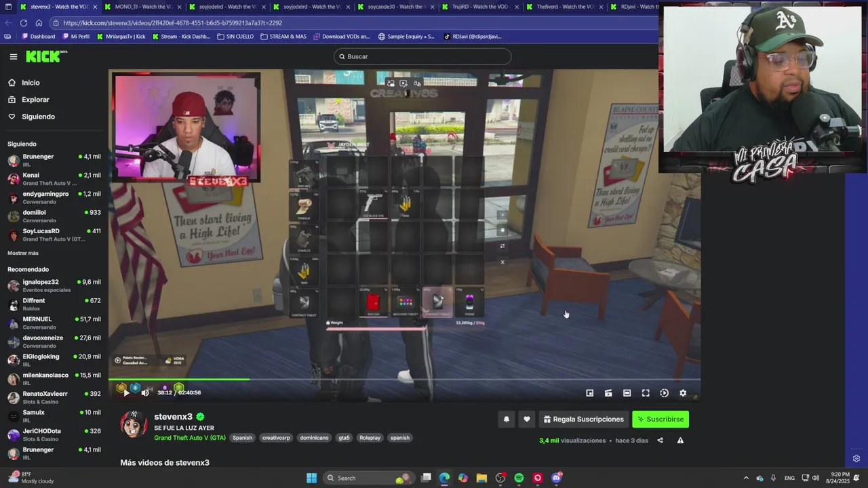Viewport: 868px width, 488px height.
Task: Expand Mostrar más in following list
Action: 23,253
